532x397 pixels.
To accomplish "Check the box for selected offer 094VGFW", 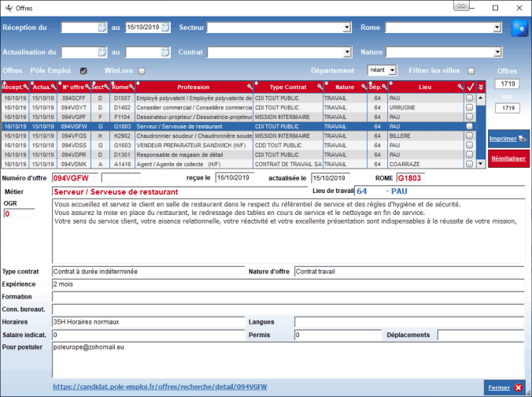I will coord(469,126).
